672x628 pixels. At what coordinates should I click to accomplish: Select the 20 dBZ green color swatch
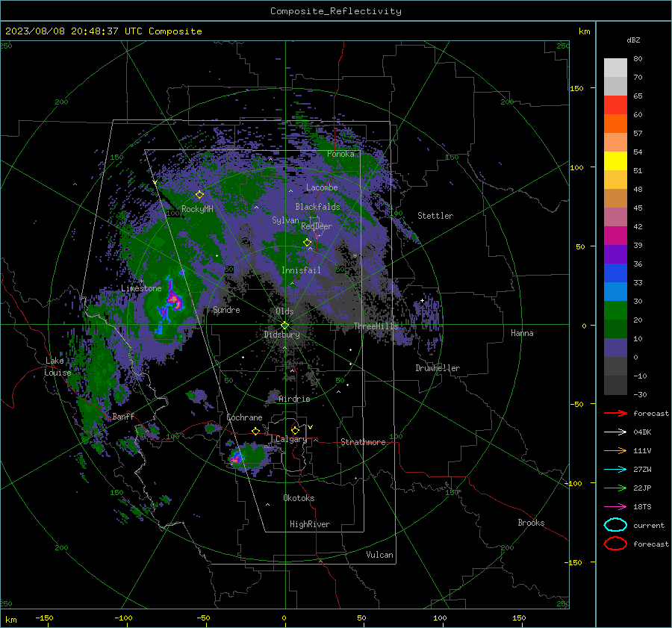(x=615, y=311)
